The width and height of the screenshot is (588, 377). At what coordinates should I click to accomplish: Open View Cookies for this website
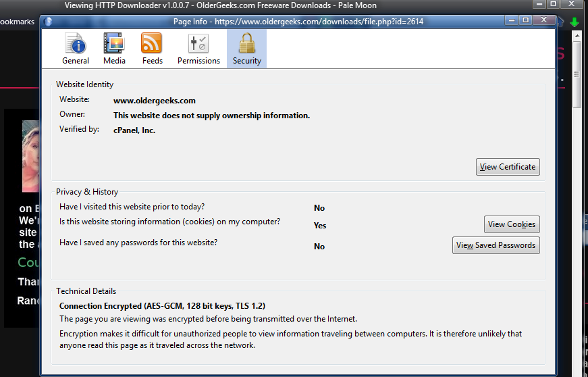click(512, 224)
